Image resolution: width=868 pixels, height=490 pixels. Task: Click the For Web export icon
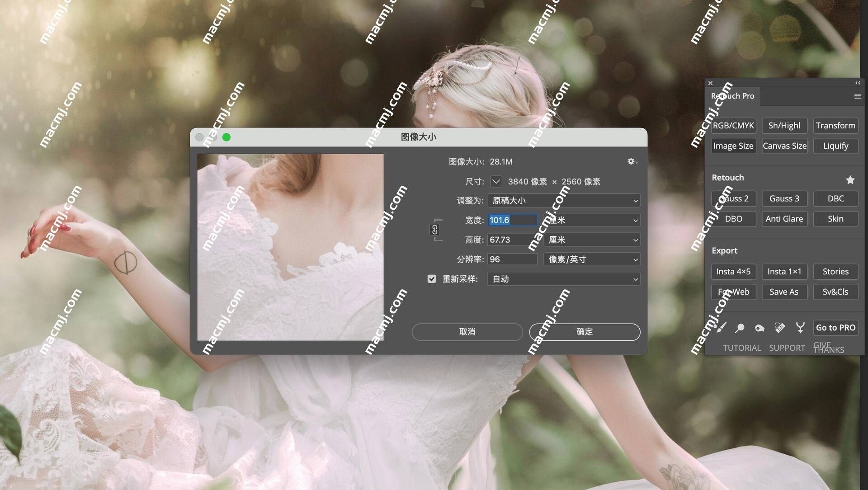click(x=733, y=292)
